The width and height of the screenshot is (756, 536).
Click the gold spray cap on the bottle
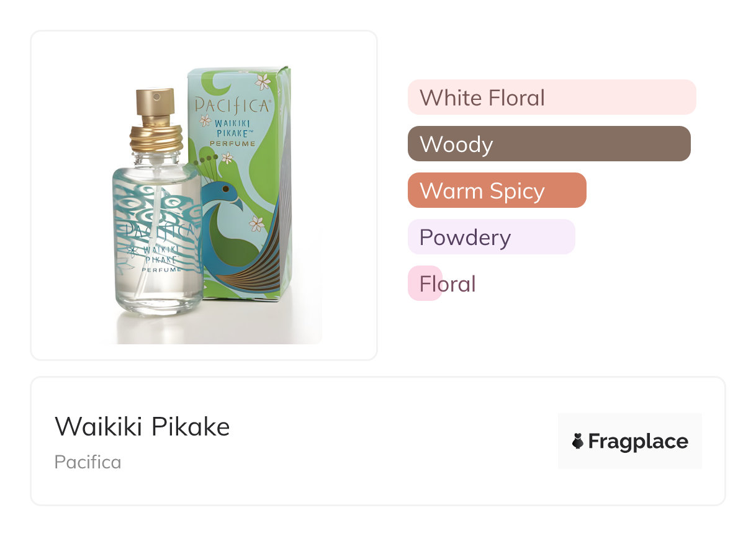click(x=156, y=105)
